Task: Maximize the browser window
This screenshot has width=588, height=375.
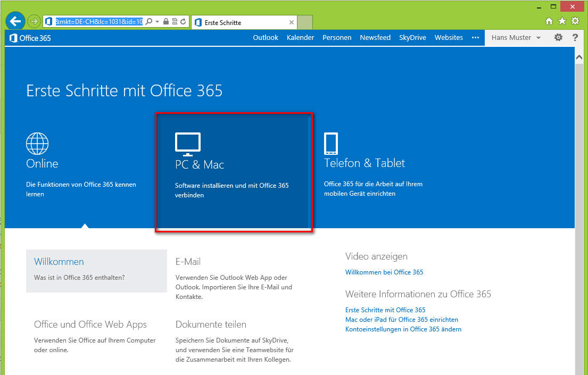Action: (553, 7)
